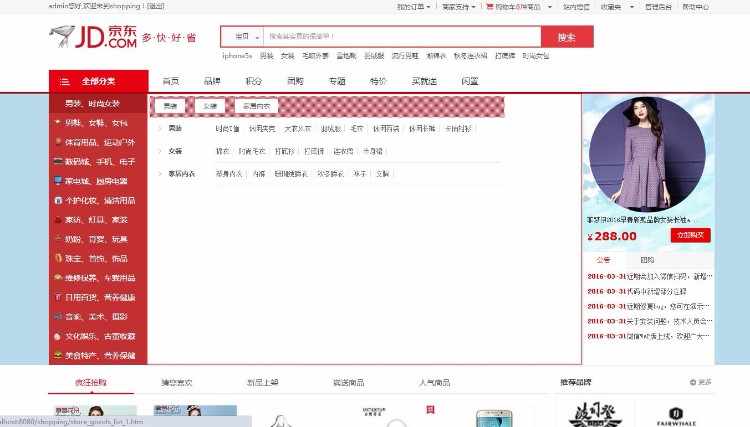Go to 首页 in the navigation bar
Viewport: 750px width, 427px height.
[171, 81]
